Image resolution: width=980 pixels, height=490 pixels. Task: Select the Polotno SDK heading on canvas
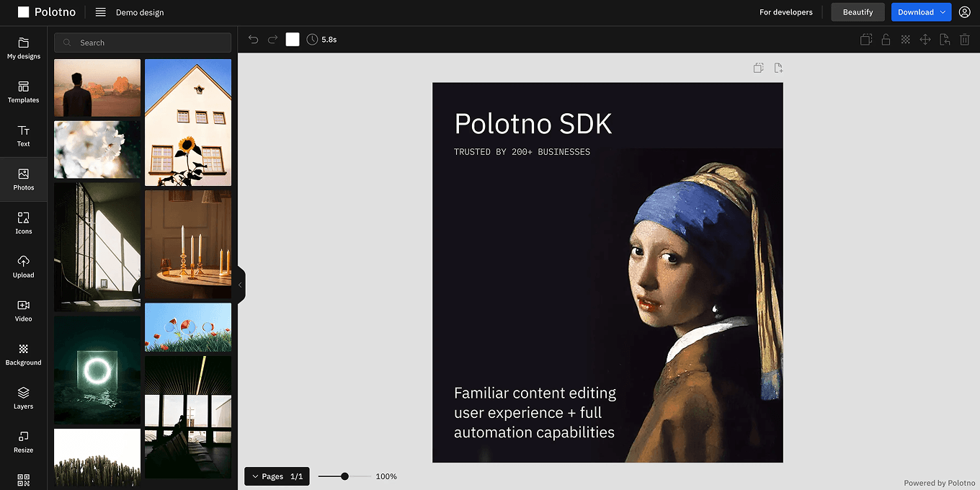(533, 124)
